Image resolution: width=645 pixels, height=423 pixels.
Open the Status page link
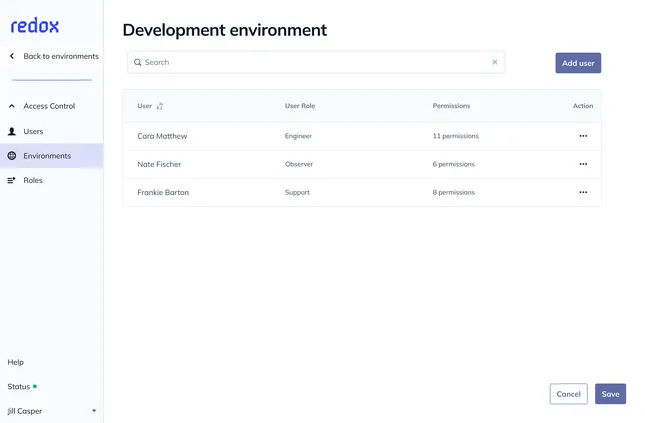pyautogui.click(x=19, y=386)
